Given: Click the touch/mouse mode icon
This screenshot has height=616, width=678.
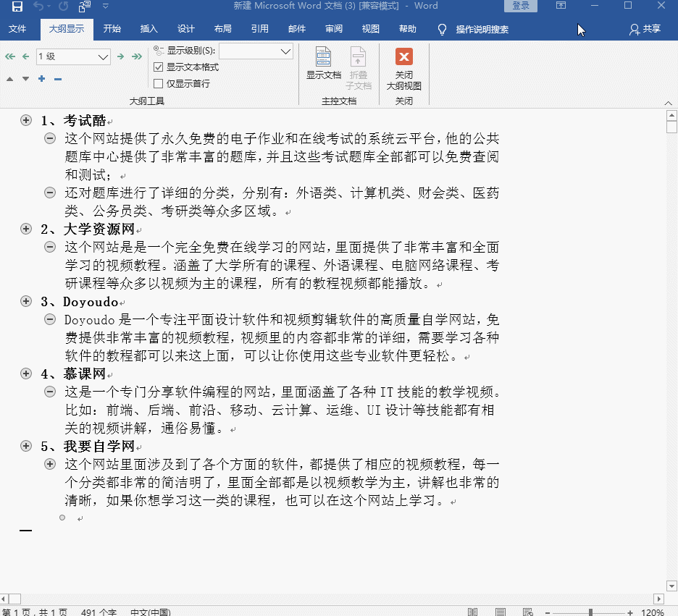Looking at the screenshot, I should (85, 6).
